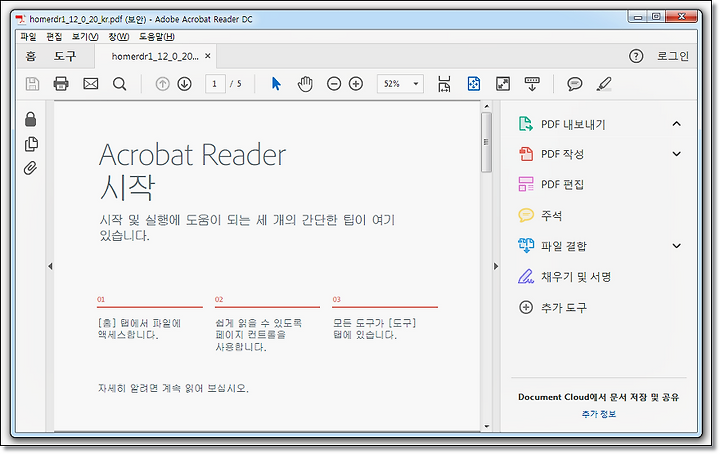Click the 02 tip number text

(219, 299)
